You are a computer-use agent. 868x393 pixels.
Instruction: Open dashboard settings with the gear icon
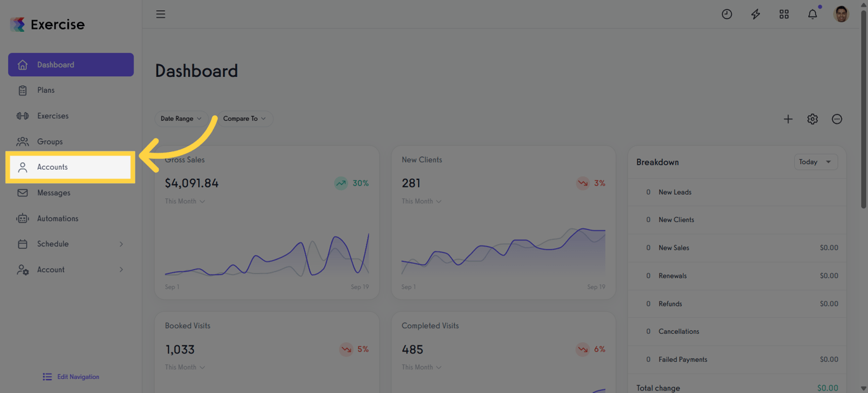coord(812,119)
